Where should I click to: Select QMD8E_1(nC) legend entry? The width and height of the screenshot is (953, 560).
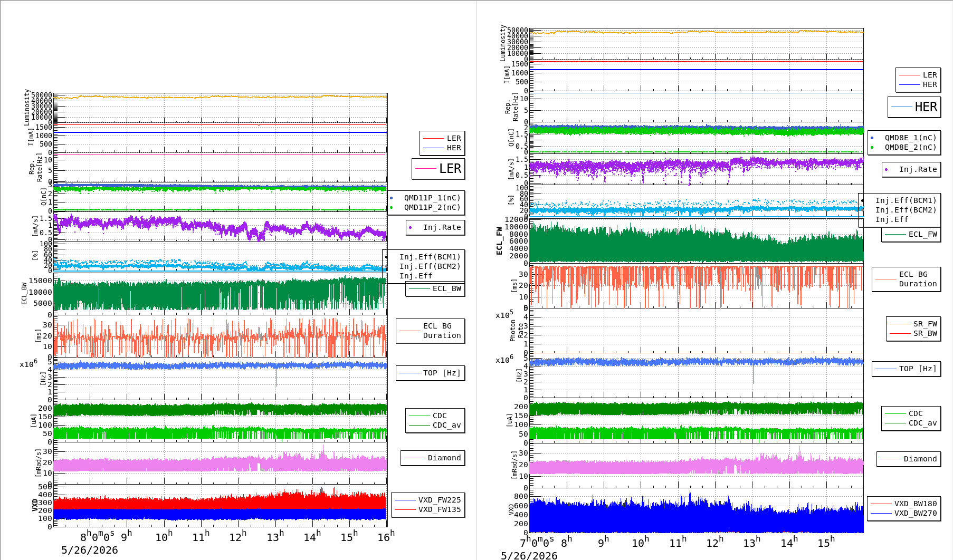[910, 138]
